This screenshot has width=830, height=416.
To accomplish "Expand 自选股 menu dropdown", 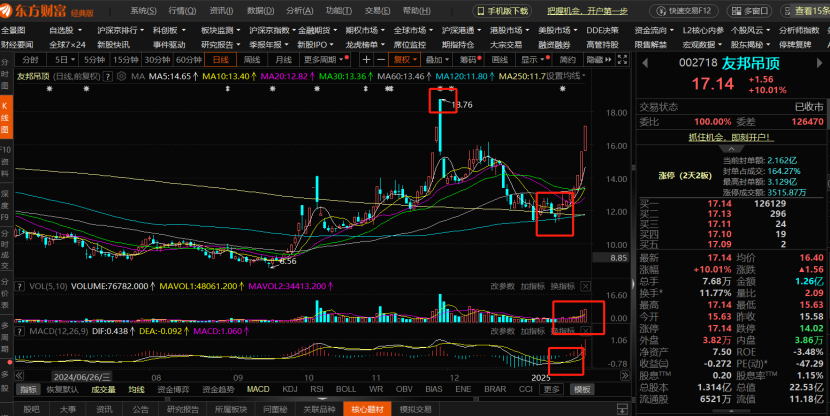I will (66, 31).
